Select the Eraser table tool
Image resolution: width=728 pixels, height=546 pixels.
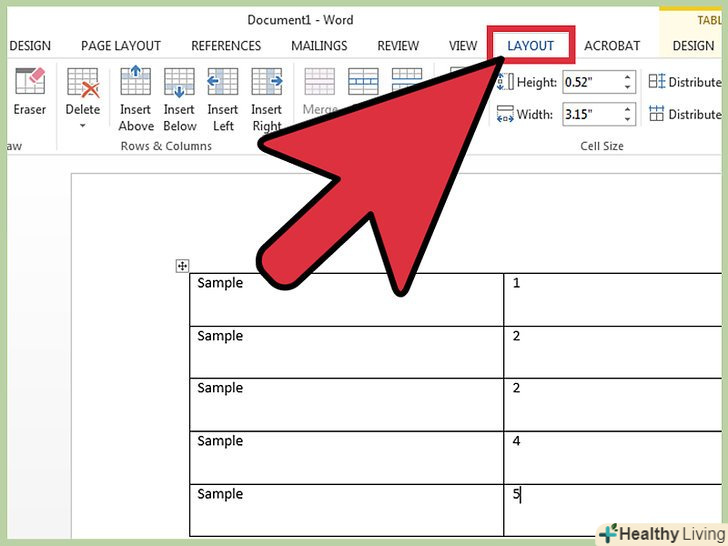tap(30, 91)
